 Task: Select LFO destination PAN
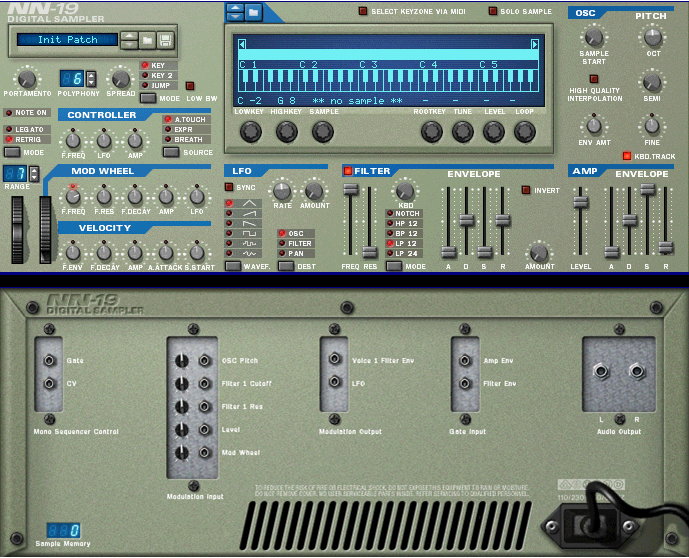click(296, 254)
